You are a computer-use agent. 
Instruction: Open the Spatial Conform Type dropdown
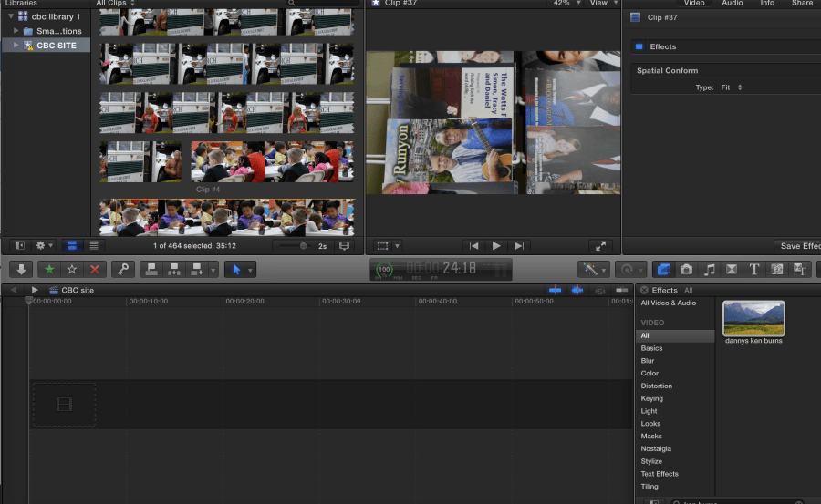coord(731,87)
